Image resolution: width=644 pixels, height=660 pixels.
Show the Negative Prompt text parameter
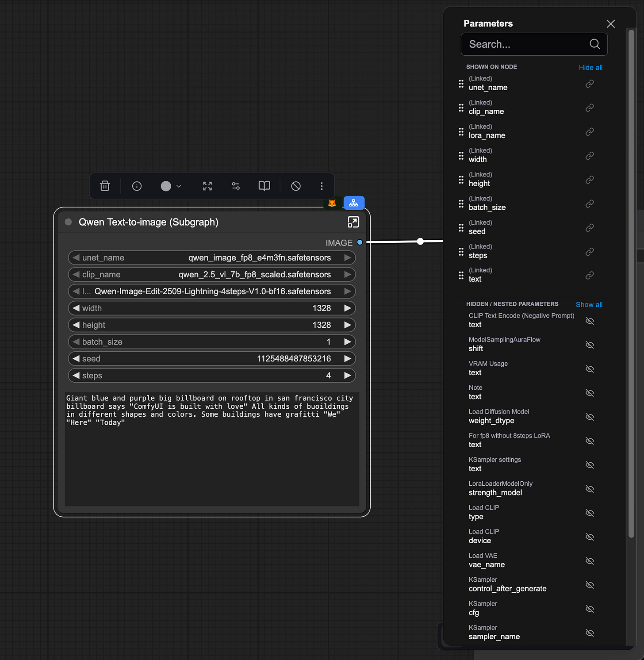point(590,321)
